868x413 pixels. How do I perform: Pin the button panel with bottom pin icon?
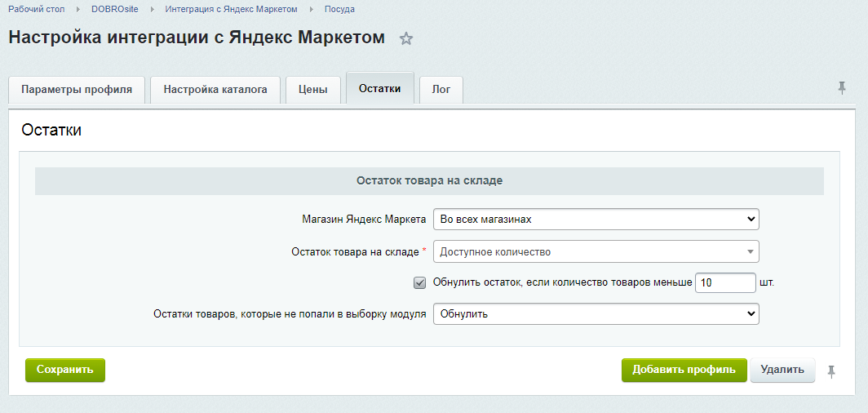coord(831,371)
